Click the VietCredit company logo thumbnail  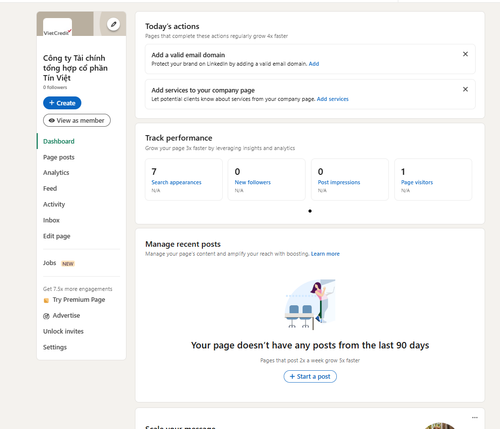pos(57,27)
